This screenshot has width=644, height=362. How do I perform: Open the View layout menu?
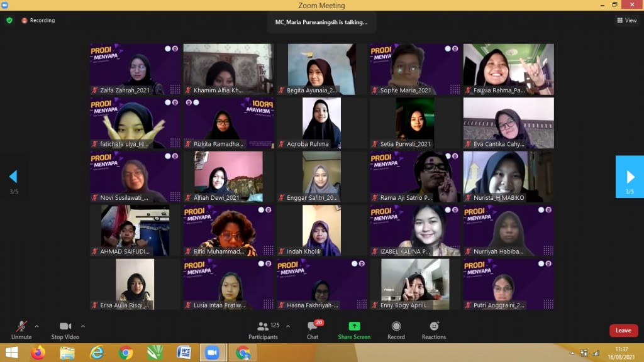click(626, 20)
